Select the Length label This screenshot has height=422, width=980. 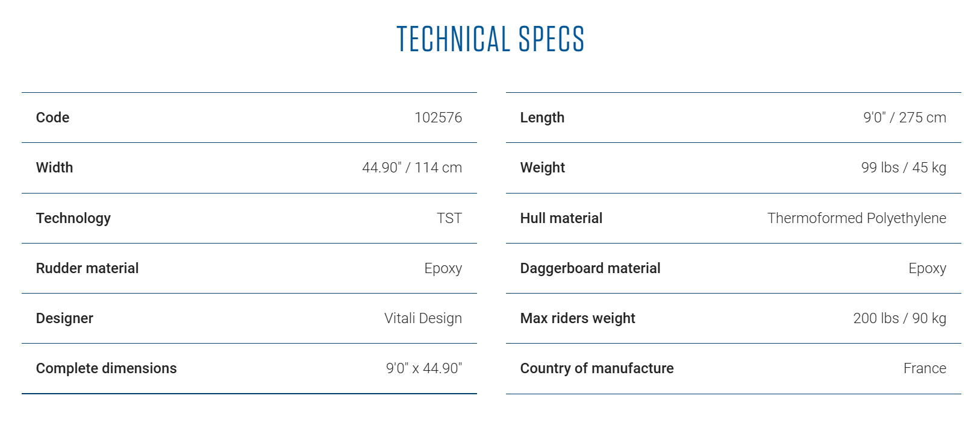pos(542,118)
